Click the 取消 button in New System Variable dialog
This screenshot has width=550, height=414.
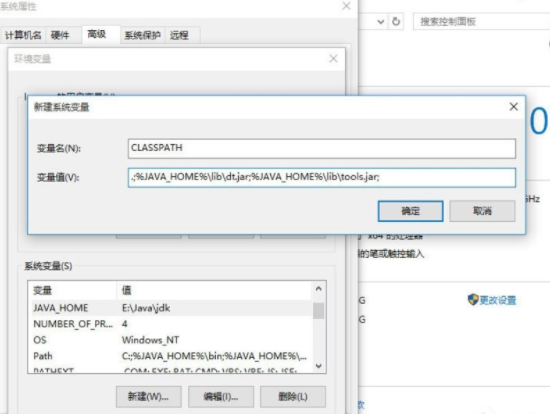point(482,211)
